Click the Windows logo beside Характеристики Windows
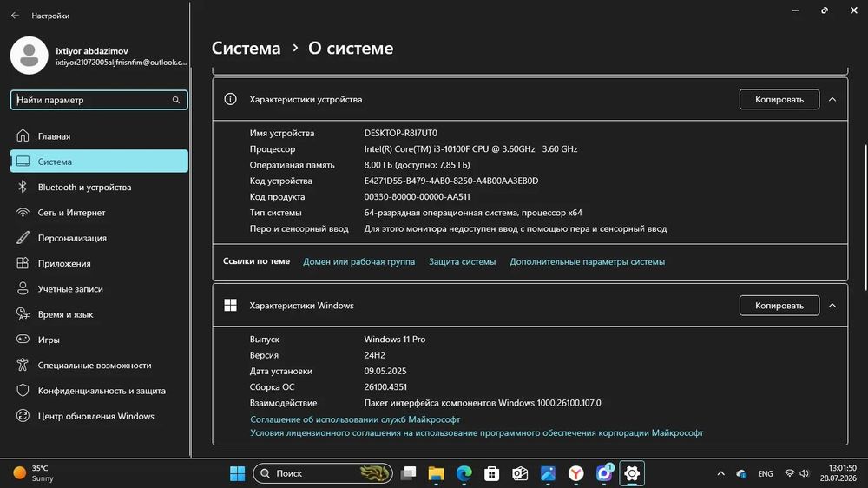868x488 pixels. tap(230, 305)
